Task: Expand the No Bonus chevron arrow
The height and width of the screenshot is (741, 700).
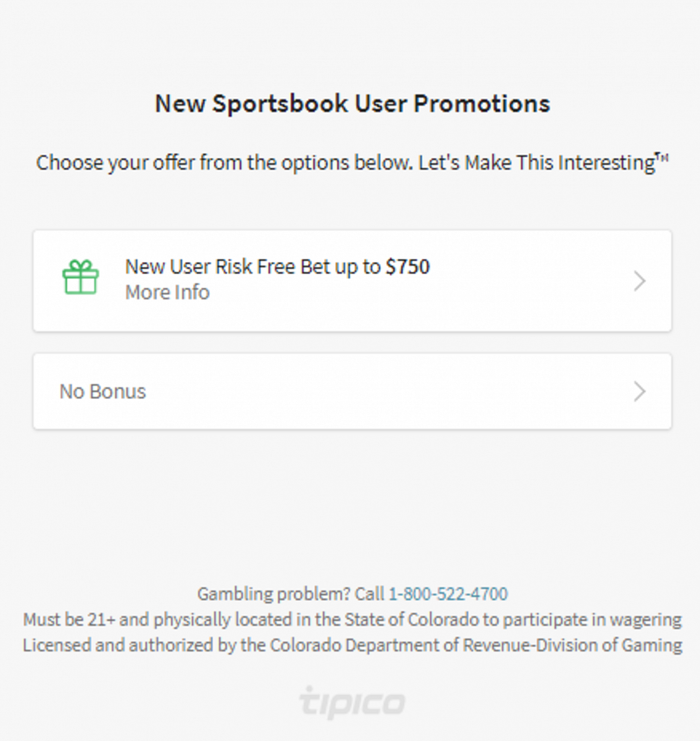Action: coord(640,391)
